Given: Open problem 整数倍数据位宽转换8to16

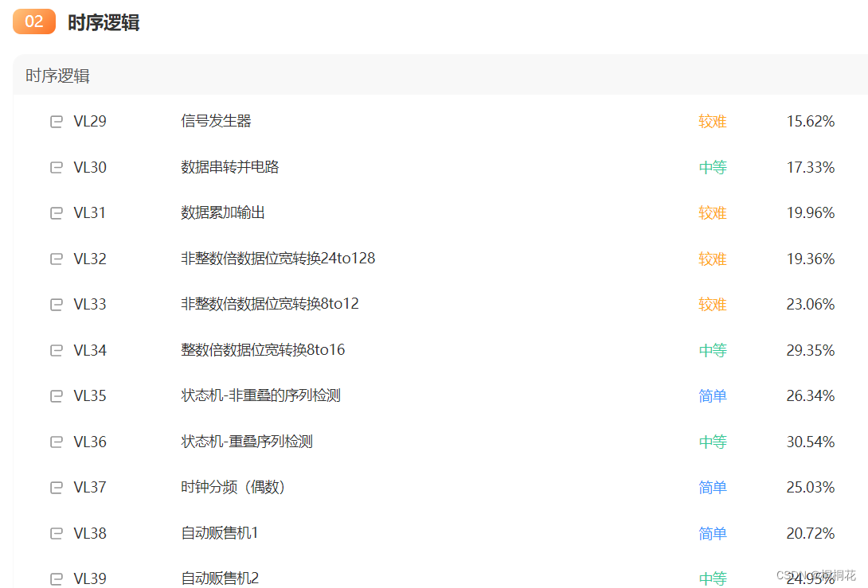Looking at the screenshot, I should [263, 349].
